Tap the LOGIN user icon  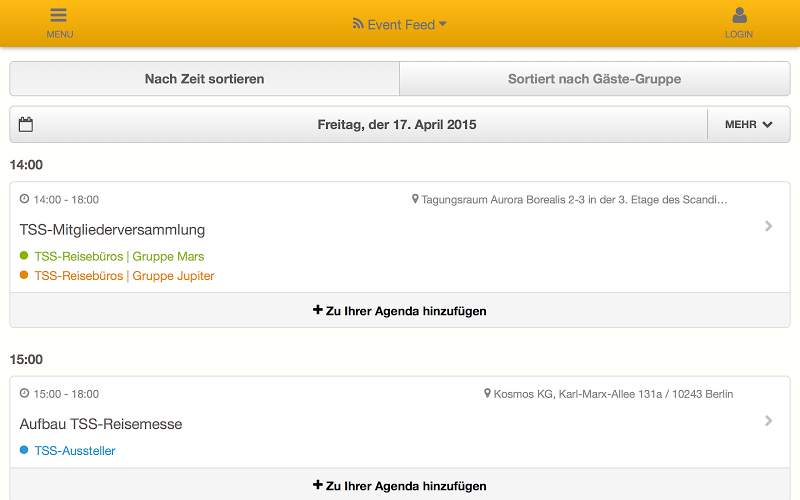pyautogui.click(x=739, y=15)
